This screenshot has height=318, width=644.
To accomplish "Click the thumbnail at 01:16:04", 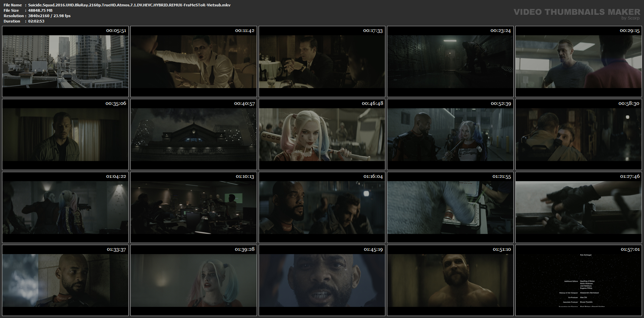I will [x=322, y=207].
